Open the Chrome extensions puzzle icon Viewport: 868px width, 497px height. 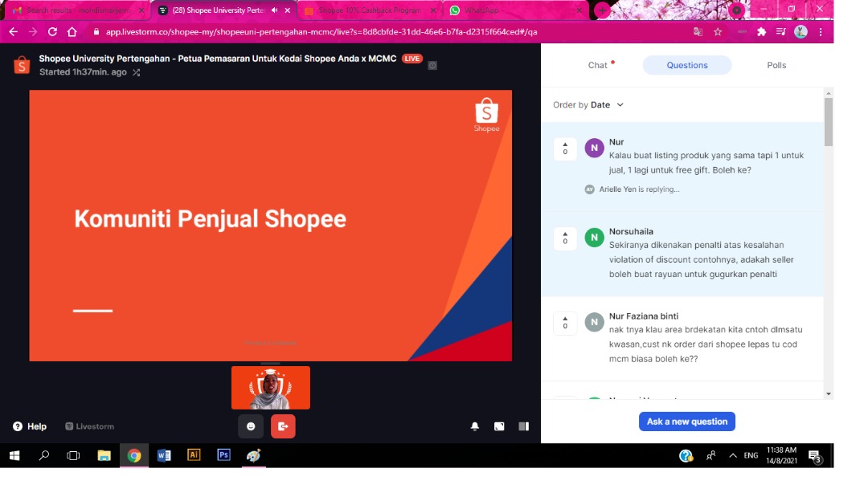pos(762,32)
